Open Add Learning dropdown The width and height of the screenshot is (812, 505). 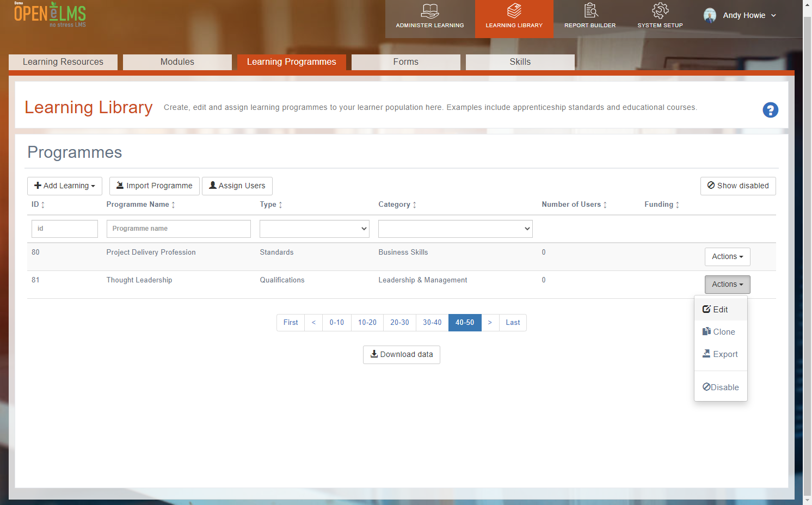click(x=65, y=186)
